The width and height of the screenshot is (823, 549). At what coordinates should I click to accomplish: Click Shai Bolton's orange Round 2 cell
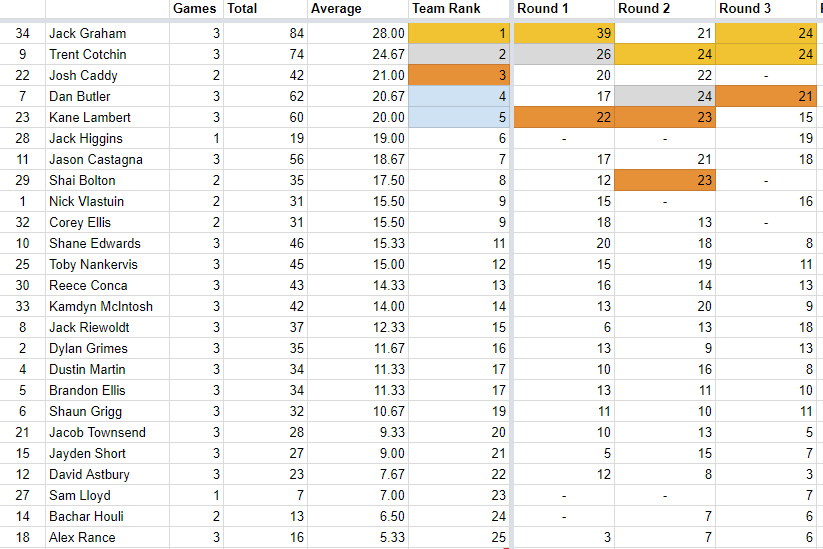pyautogui.click(x=664, y=181)
